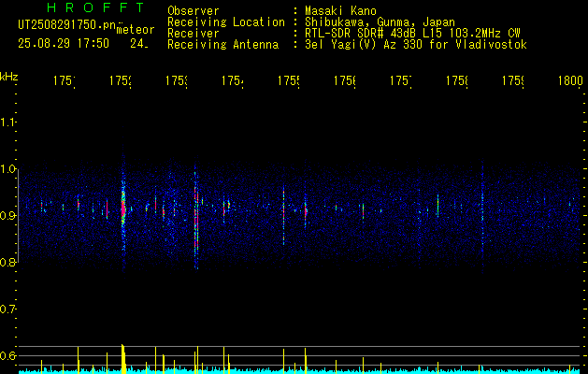This screenshot has width=588, height=374.
Task: Click the tallest yellow spike in bottom intensity graph
Action: click(122, 358)
